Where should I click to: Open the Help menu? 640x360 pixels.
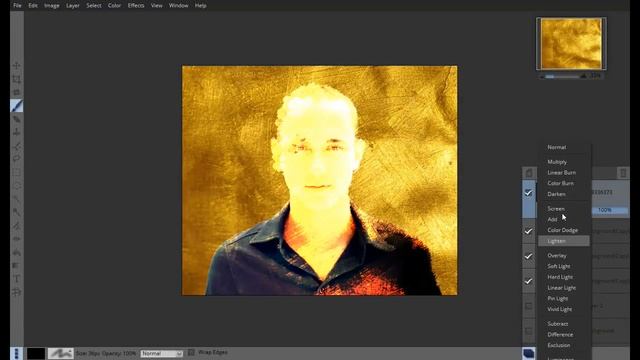click(x=200, y=6)
